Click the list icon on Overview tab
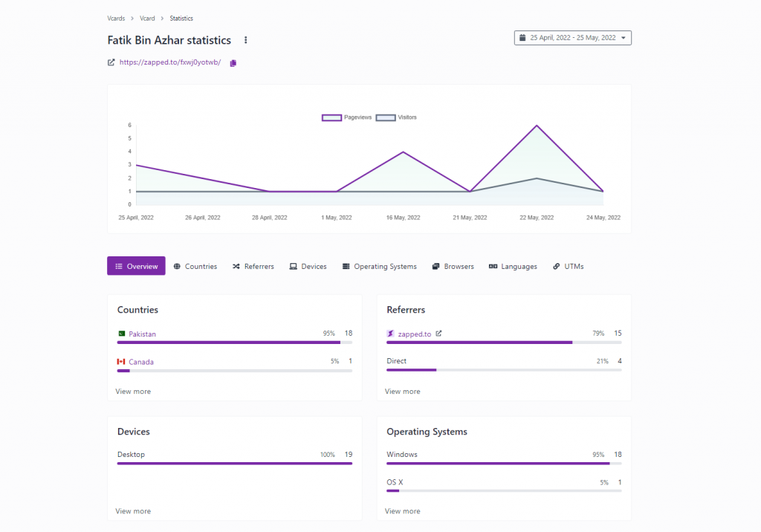 (119, 266)
